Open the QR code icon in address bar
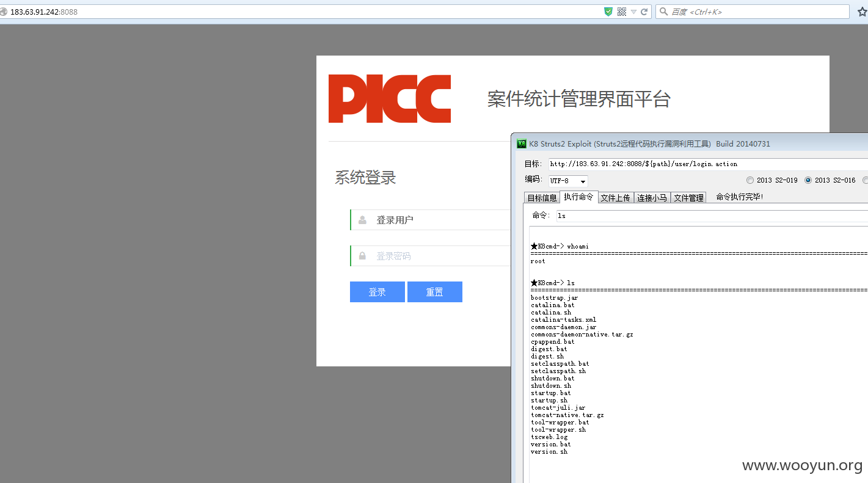This screenshot has width=868, height=483. coord(622,12)
